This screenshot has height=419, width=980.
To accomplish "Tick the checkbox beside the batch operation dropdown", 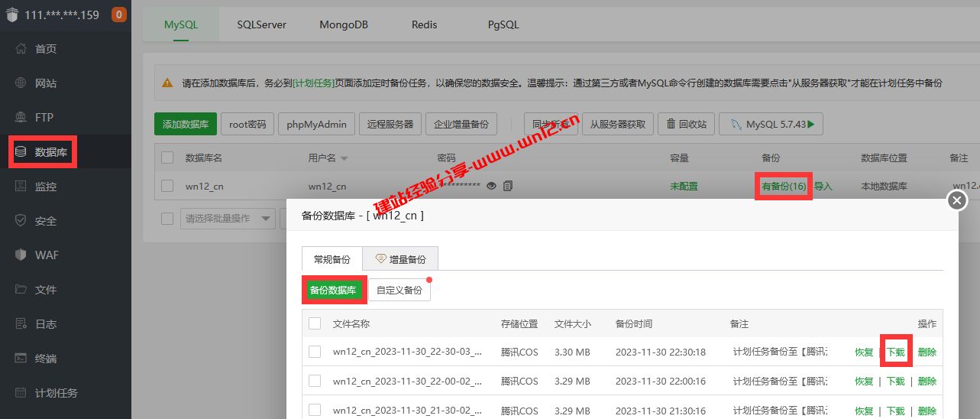I will (167, 218).
